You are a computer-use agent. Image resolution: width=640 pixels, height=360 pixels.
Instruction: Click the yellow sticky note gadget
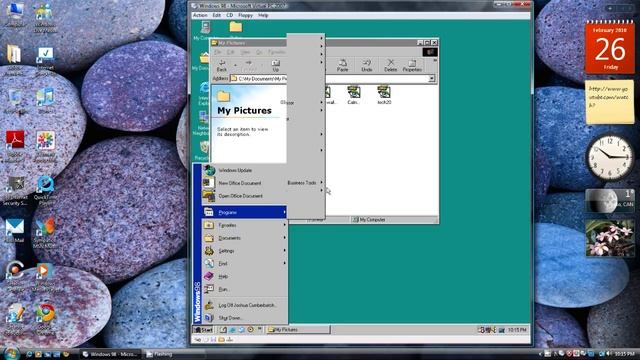[x=610, y=102]
